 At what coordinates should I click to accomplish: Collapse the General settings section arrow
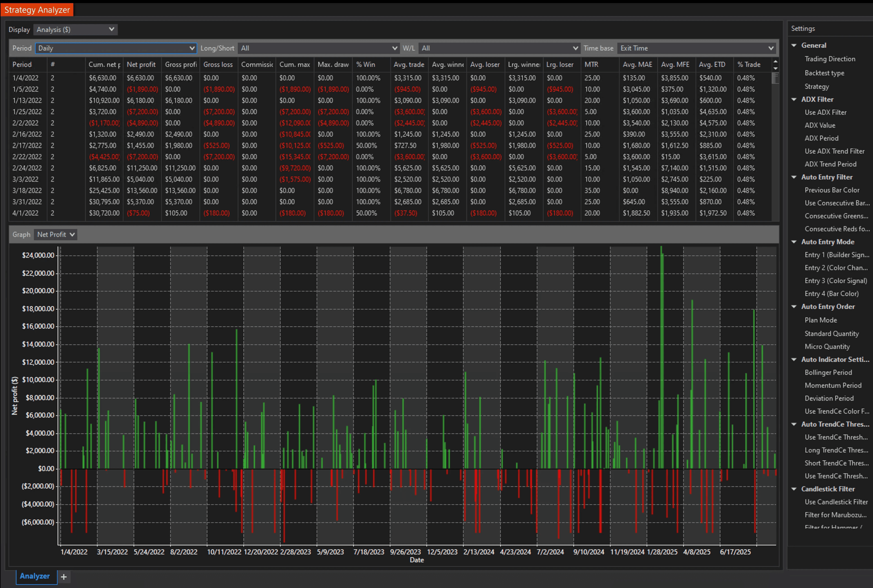point(794,45)
